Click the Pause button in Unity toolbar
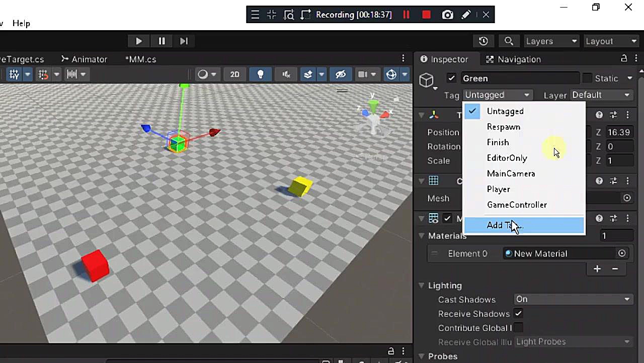 pyautogui.click(x=162, y=41)
